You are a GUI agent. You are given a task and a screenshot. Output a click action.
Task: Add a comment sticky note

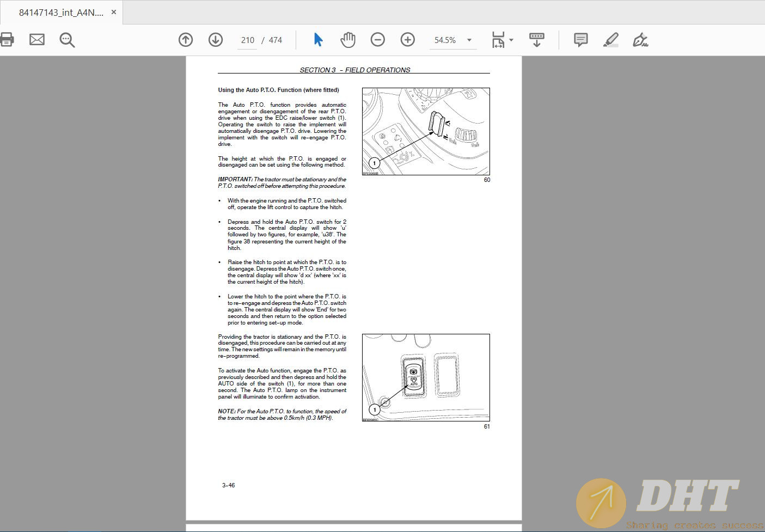(x=581, y=40)
